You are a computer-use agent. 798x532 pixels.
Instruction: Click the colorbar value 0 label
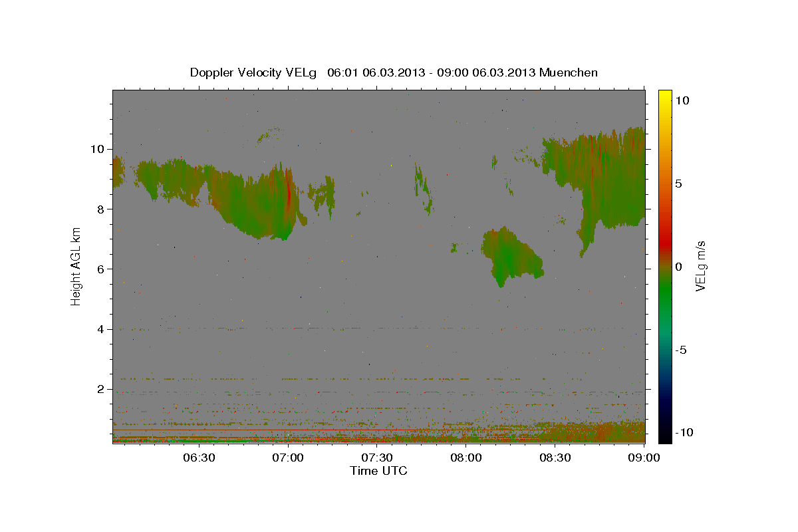pyautogui.click(x=679, y=267)
